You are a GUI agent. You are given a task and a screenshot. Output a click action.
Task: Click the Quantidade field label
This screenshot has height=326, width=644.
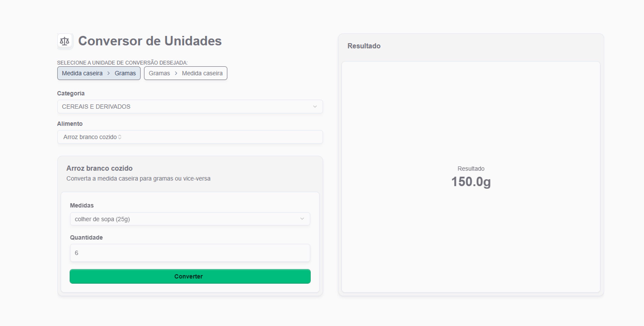[86, 237]
